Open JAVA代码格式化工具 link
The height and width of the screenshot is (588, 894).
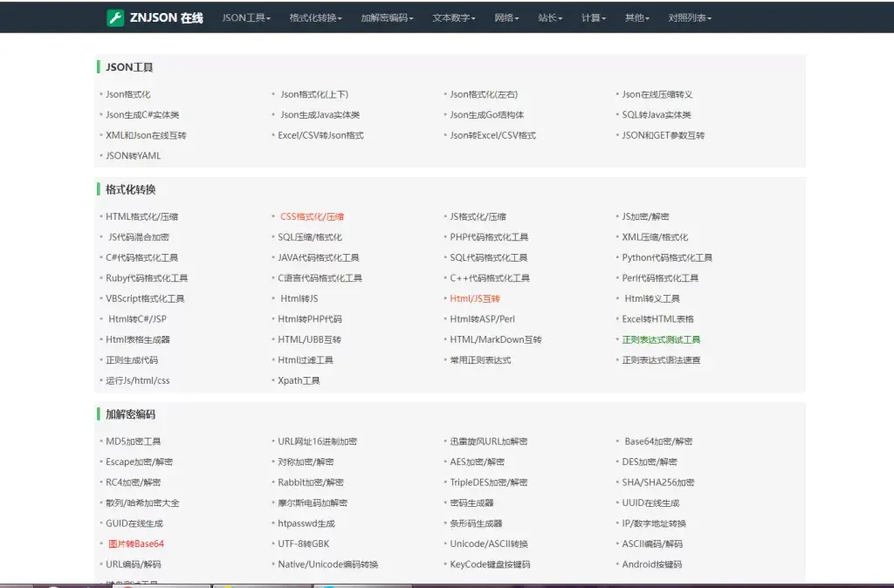coord(319,257)
